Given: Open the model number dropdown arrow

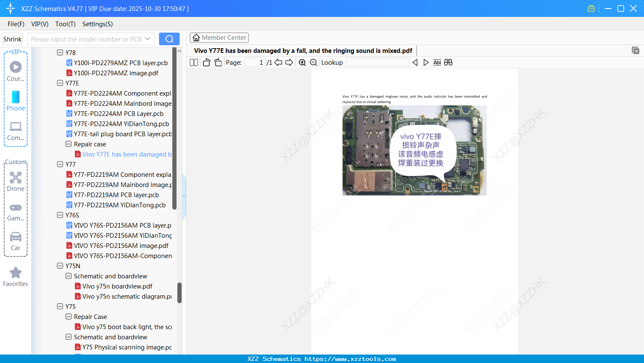Looking at the screenshot, I should pos(148,39).
